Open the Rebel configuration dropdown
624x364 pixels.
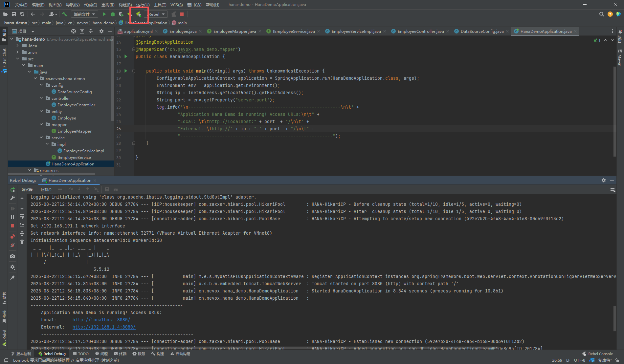coord(156,14)
